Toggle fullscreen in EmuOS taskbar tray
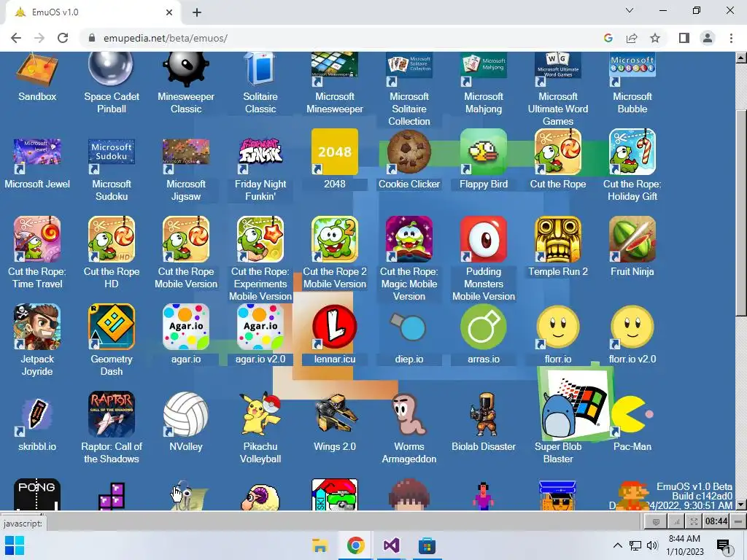The image size is (747, 560). (694, 522)
